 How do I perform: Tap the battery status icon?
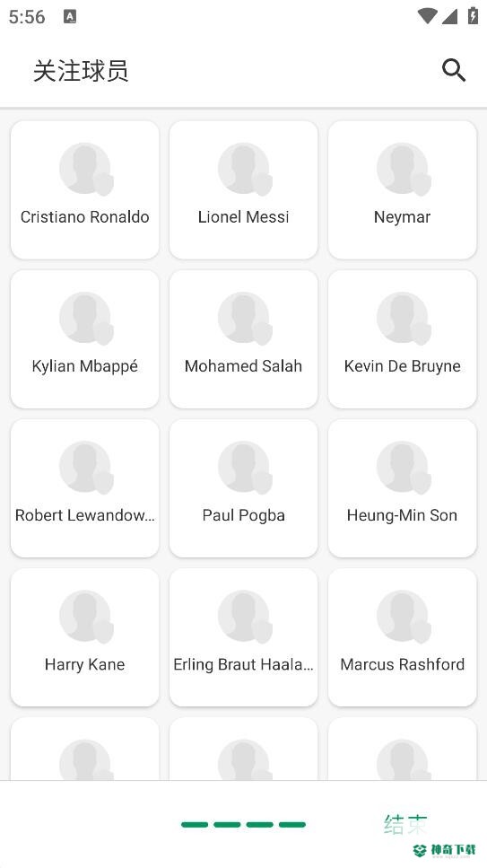tap(473, 15)
